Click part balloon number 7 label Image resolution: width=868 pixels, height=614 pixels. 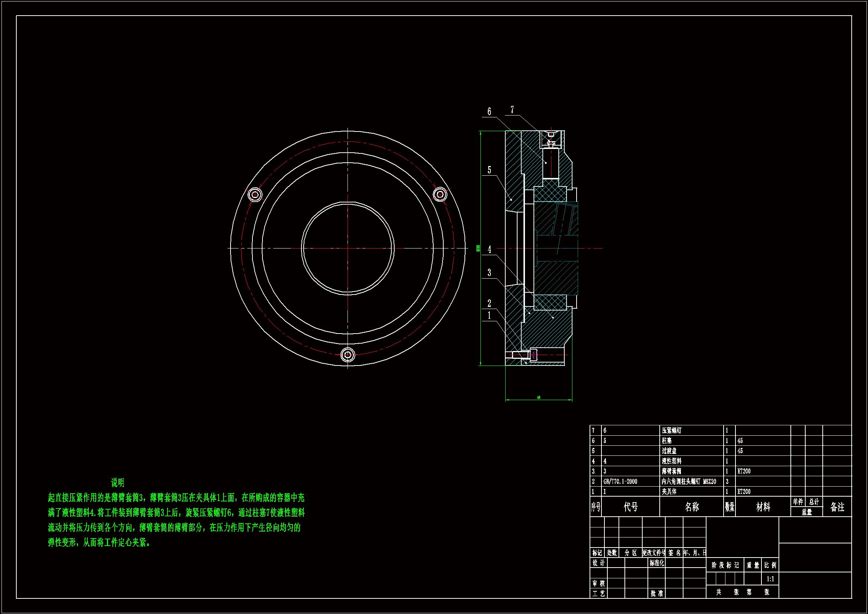tap(512, 110)
